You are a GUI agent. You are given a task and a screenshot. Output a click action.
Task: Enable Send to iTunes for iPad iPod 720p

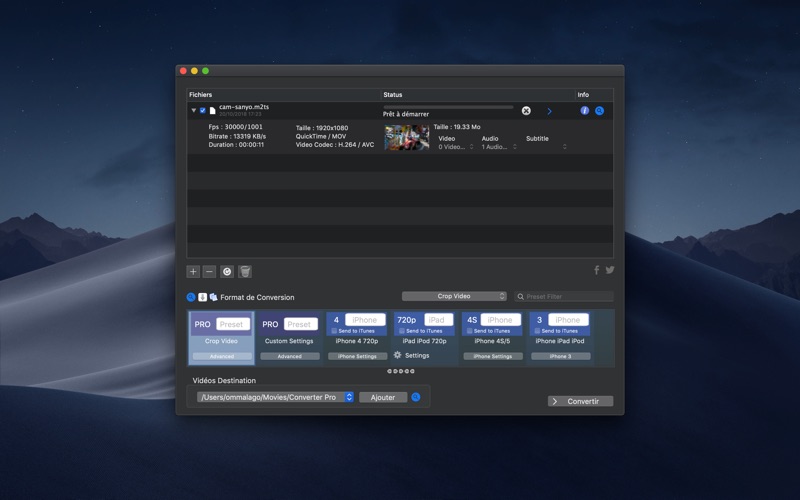click(402, 331)
